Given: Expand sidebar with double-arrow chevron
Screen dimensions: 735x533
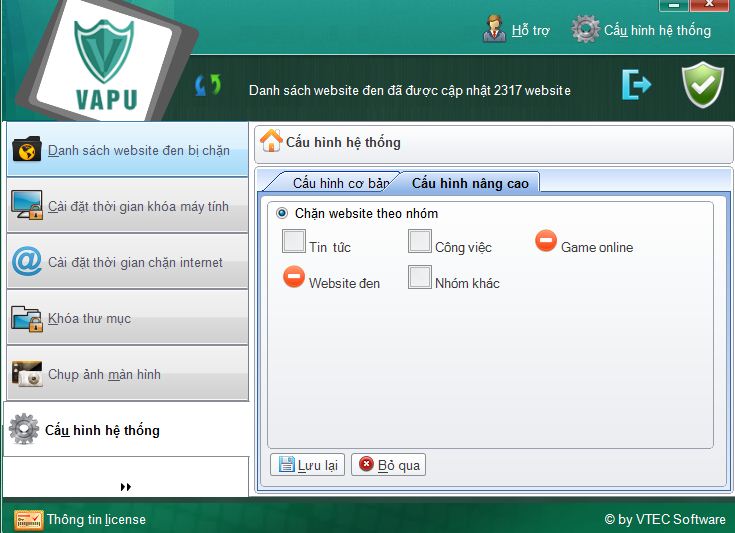Looking at the screenshot, I should [x=126, y=487].
